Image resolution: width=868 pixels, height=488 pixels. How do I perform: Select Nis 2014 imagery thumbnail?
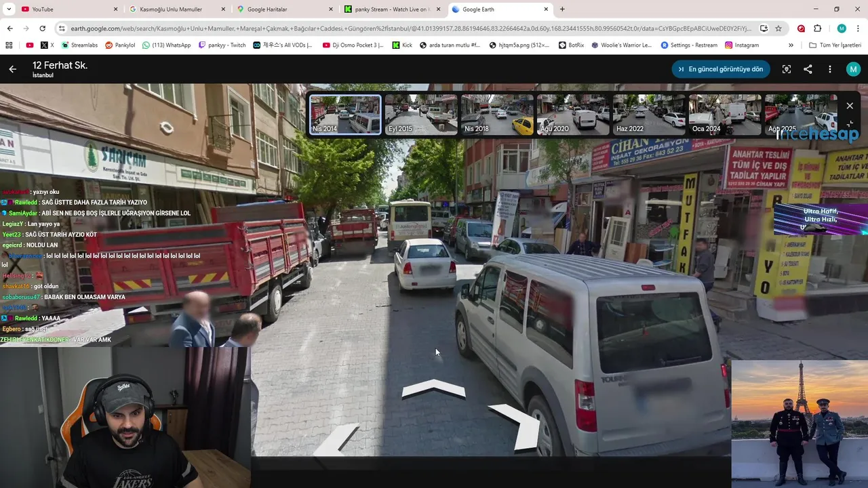coord(345,115)
